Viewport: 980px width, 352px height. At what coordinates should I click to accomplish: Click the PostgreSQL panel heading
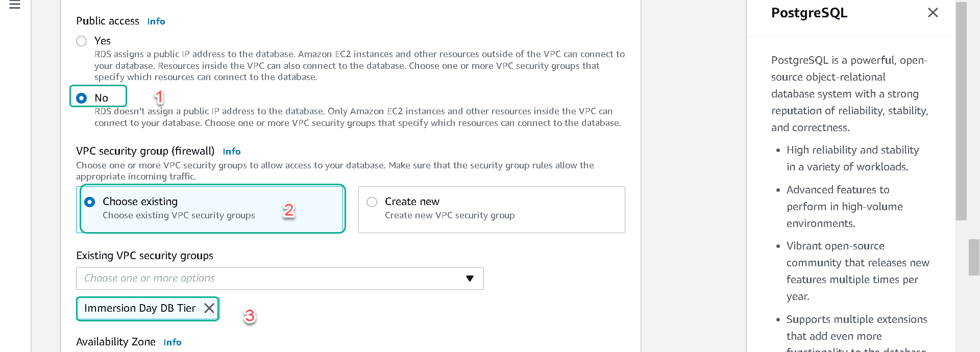tap(809, 13)
